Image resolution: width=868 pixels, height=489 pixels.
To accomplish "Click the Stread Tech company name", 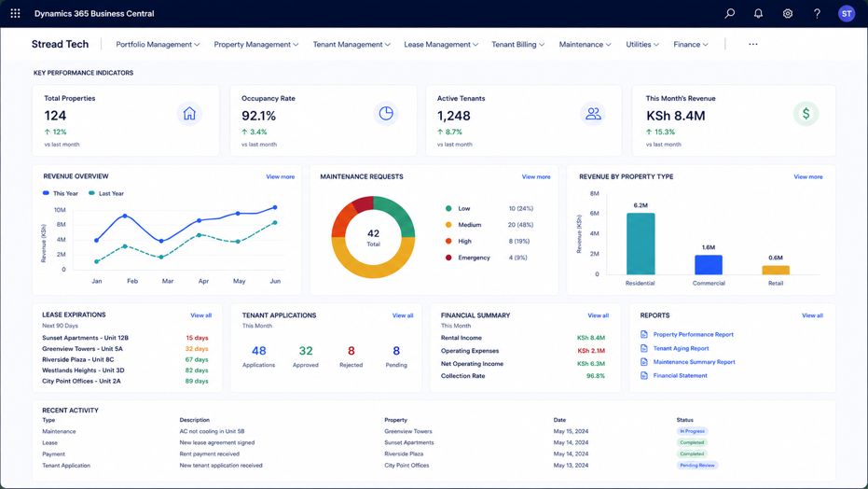I will [x=60, y=44].
